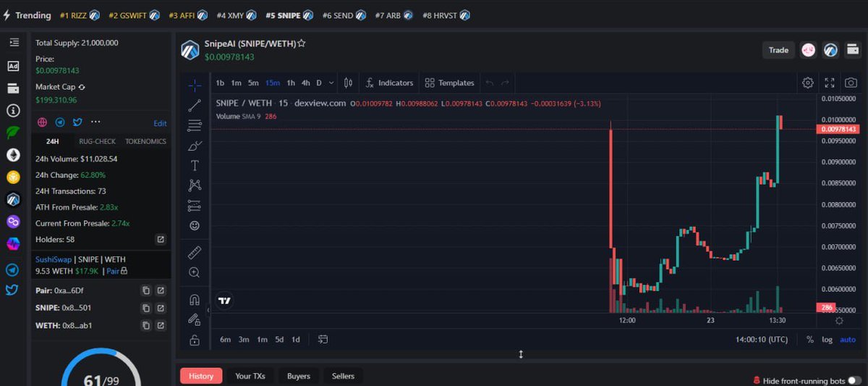Open the Indicators menu

[390, 83]
